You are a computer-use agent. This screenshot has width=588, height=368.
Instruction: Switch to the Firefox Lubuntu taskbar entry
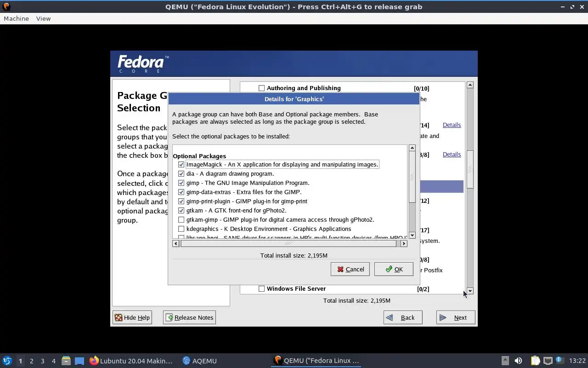(x=131, y=361)
